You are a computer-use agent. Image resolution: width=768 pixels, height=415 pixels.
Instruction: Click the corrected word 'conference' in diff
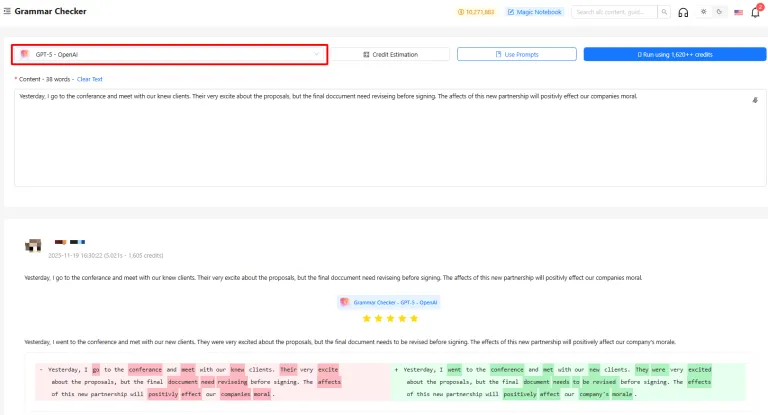pyautogui.click(x=507, y=369)
